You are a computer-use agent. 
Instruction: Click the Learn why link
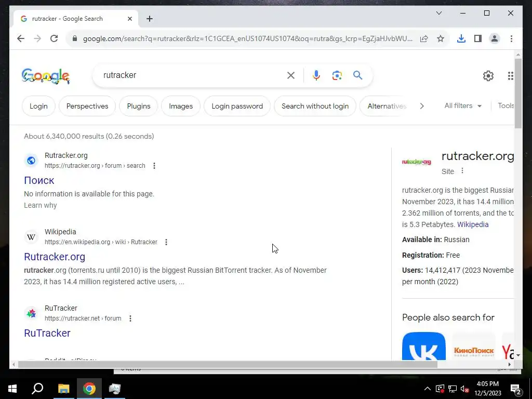point(41,205)
